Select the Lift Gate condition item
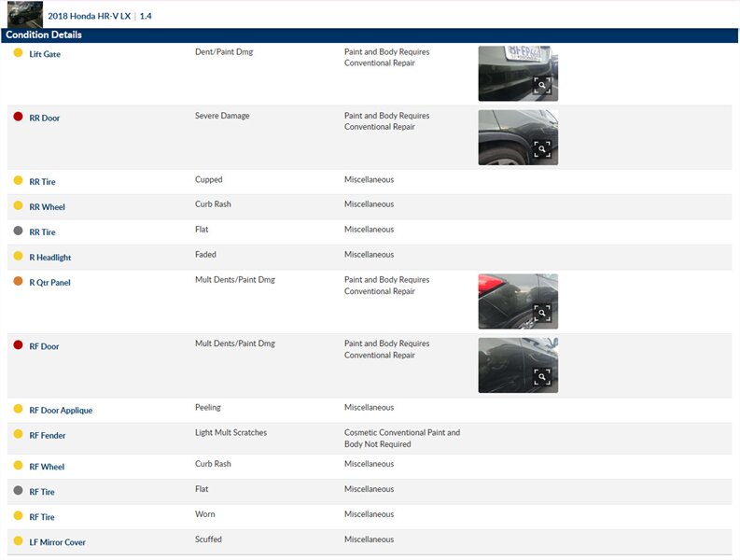The width and height of the screenshot is (740, 560). click(x=45, y=54)
